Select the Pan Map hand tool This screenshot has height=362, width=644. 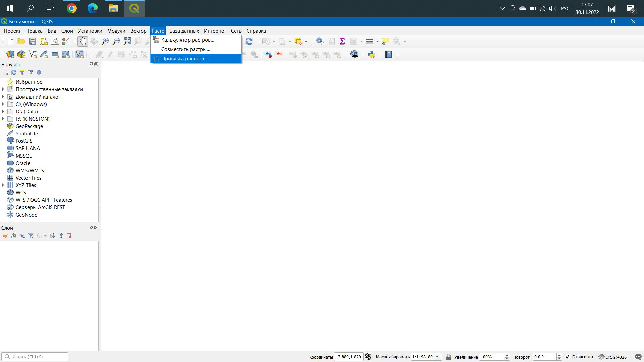pyautogui.click(x=83, y=41)
